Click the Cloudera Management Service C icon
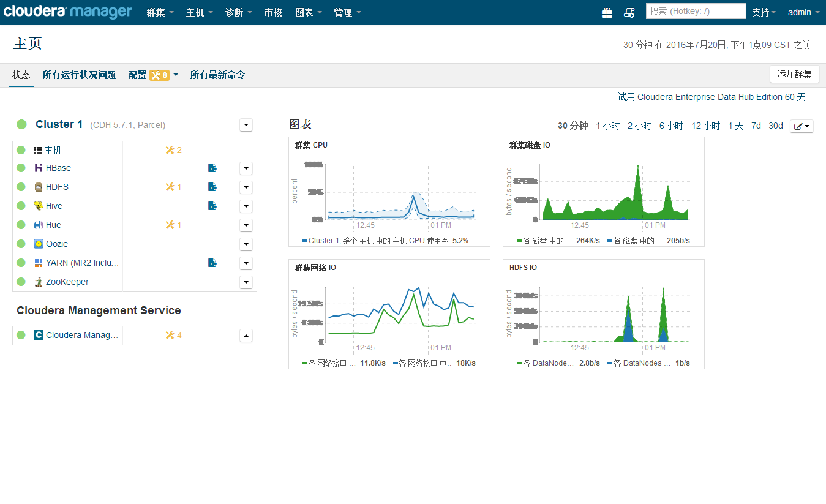The height and width of the screenshot is (504, 826). (39, 335)
